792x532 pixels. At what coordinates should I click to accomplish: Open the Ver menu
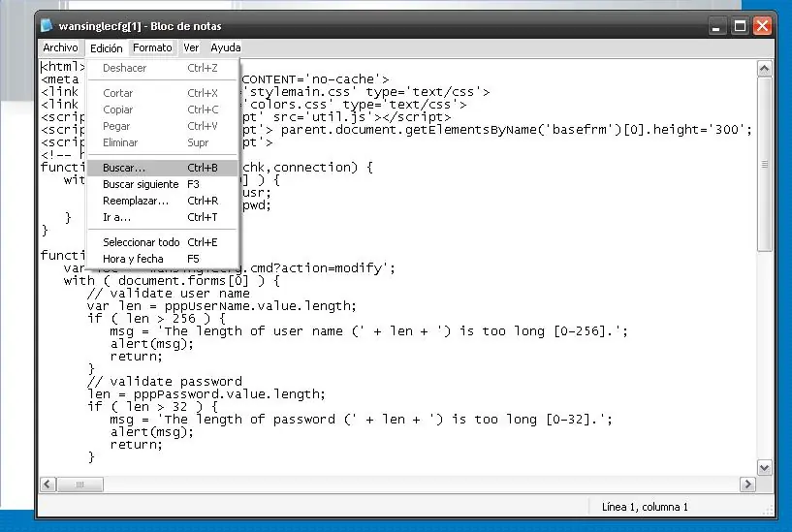pos(191,47)
